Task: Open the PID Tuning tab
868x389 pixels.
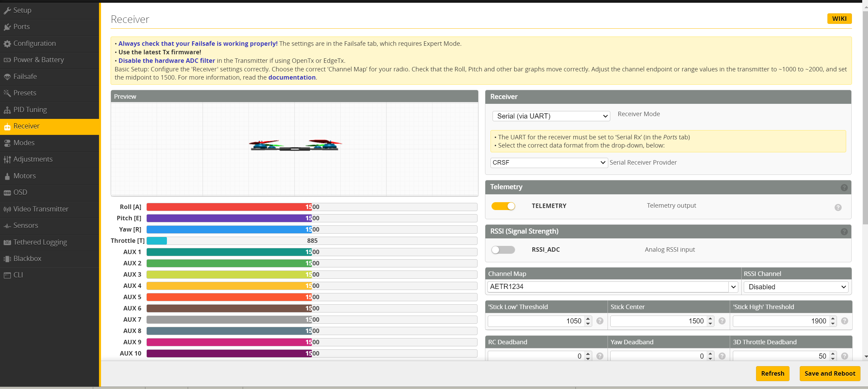Action: point(30,110)
